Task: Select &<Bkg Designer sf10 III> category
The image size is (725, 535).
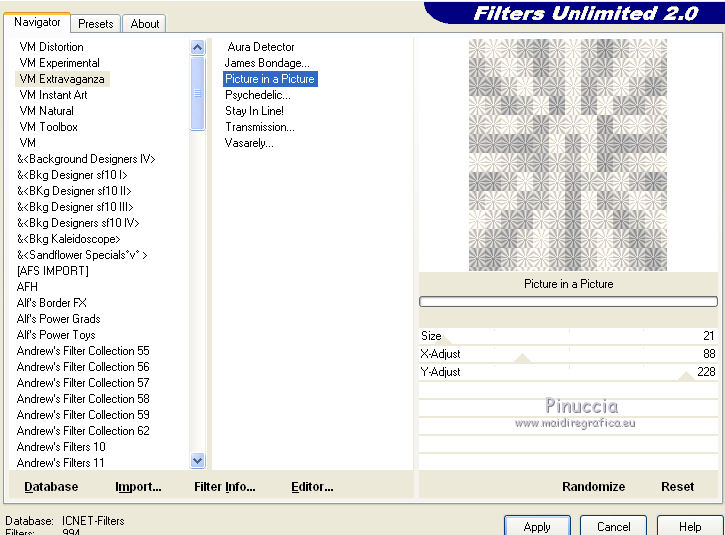Action: pos(75,207)
